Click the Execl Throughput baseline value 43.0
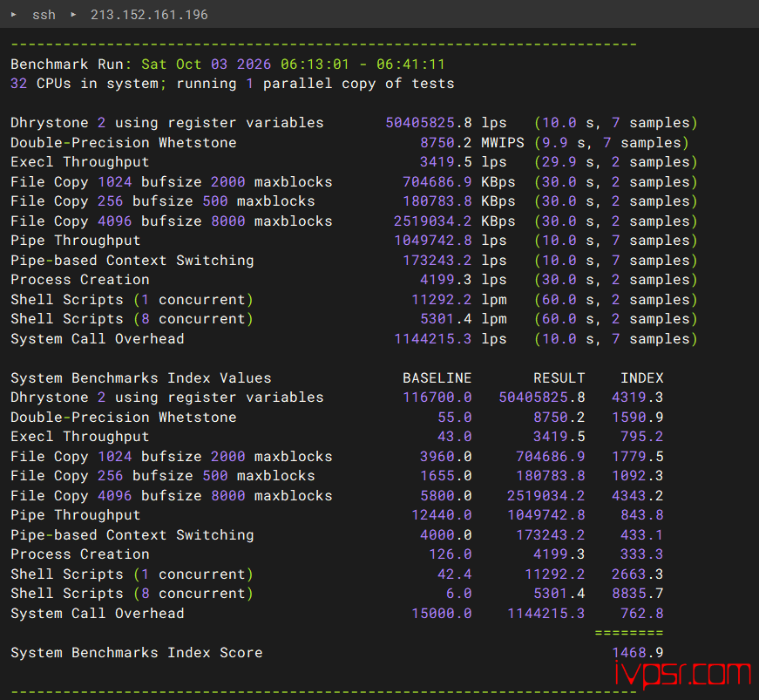The width and height of the screenshot is (759, 700). click(455, 437)
